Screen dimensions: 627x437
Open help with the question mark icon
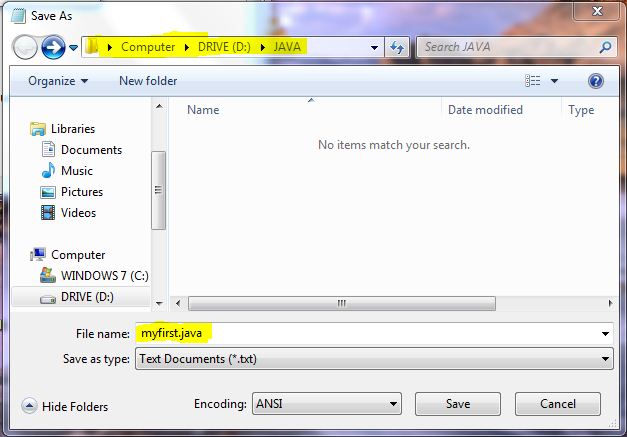(x=595, y=81)
